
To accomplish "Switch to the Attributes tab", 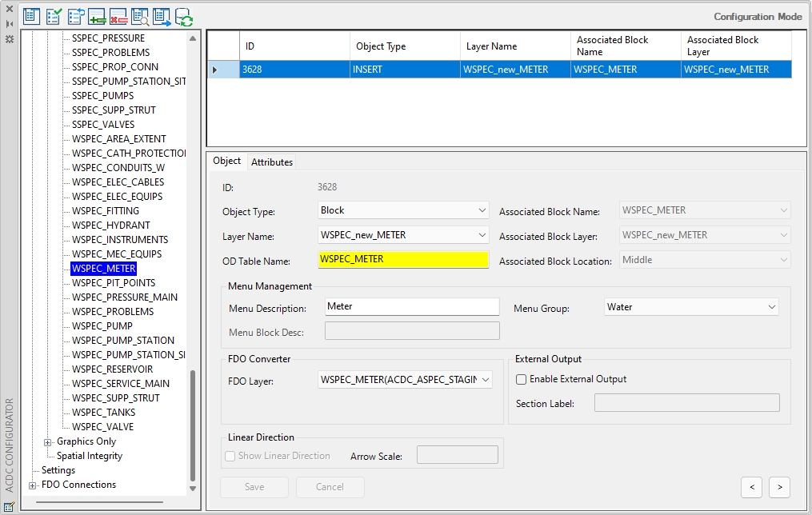I will 272,162.
